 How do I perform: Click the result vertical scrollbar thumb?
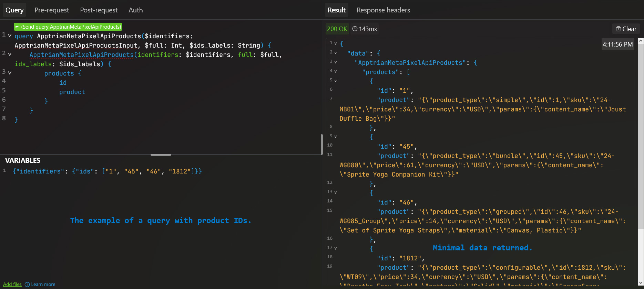[641, 136]
